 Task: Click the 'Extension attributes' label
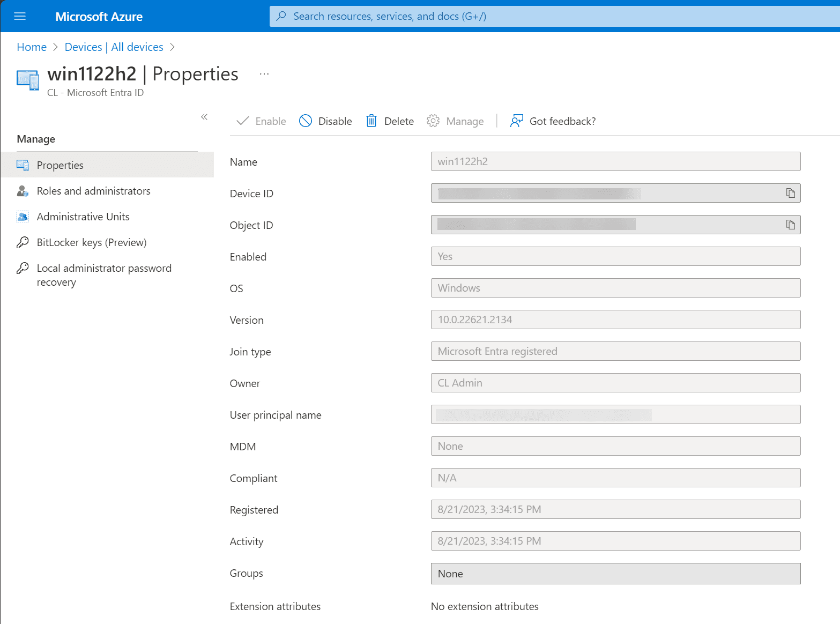275,606
